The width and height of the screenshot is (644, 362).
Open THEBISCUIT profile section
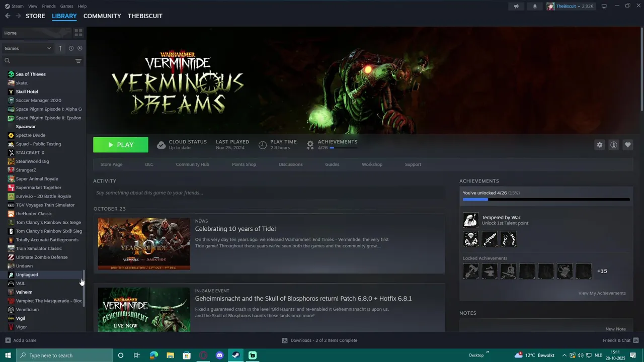tap(145, 16)
